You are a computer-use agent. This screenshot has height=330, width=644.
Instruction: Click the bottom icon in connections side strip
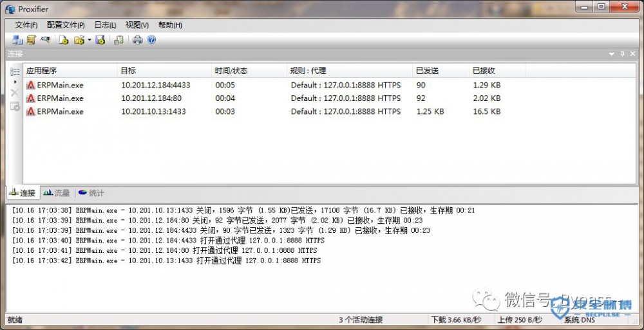[15, 106]
